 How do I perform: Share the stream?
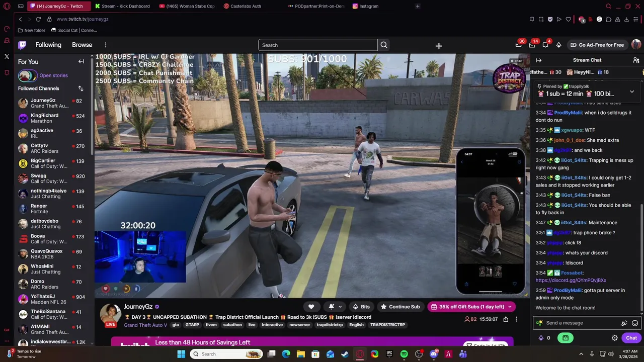[506, 319]
